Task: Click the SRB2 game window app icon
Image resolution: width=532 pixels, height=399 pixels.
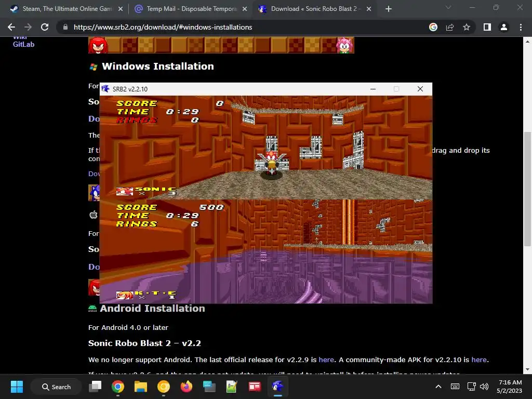Action: coord(105,89)
